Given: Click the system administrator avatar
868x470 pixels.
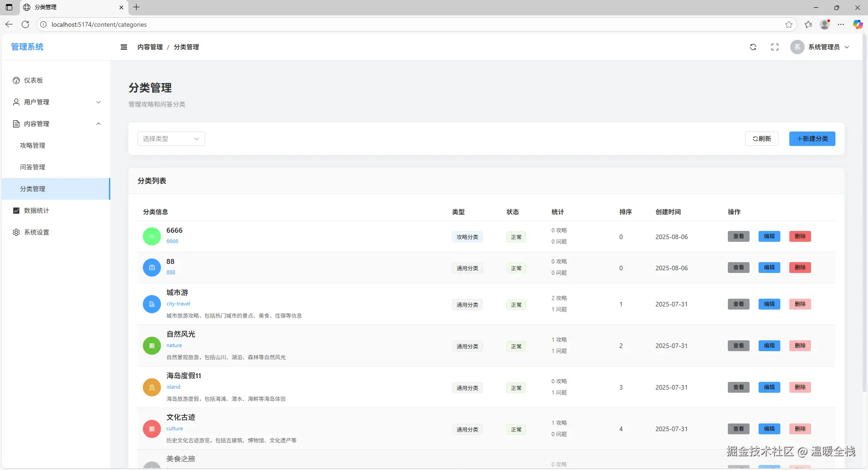Looking at the screenshot, I should point(797,47).
